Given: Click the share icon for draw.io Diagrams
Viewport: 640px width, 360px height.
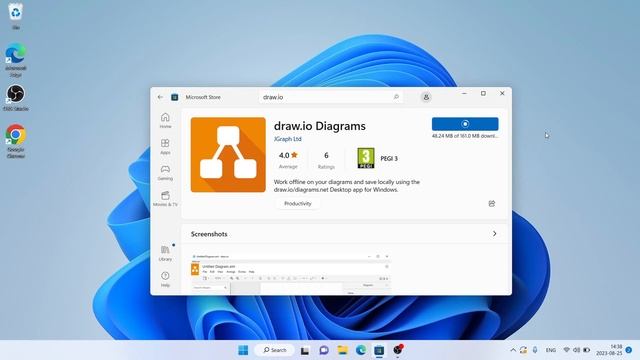Looking at the screenshot, I should tap(492, 203).
